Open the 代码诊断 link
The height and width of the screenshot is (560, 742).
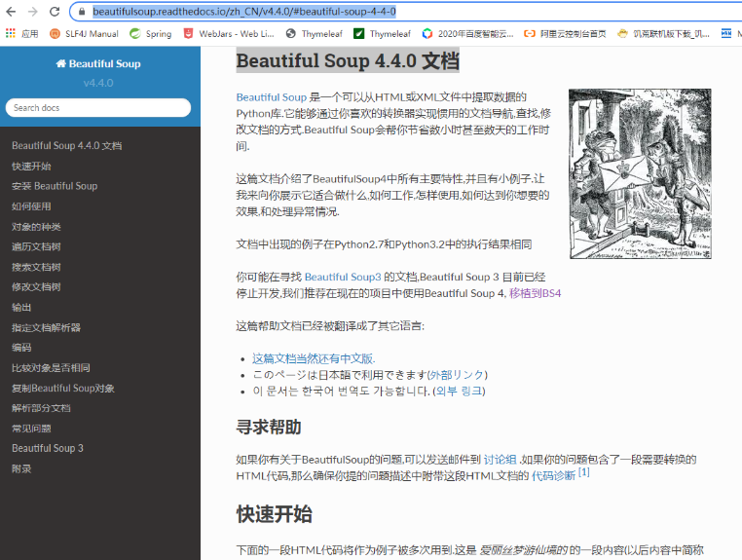click(x=553, y=475)
